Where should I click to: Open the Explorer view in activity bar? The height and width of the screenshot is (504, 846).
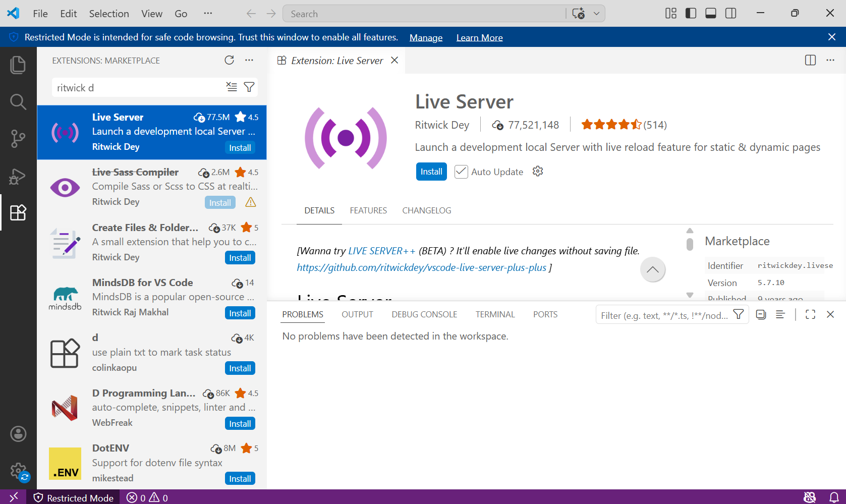18,65
